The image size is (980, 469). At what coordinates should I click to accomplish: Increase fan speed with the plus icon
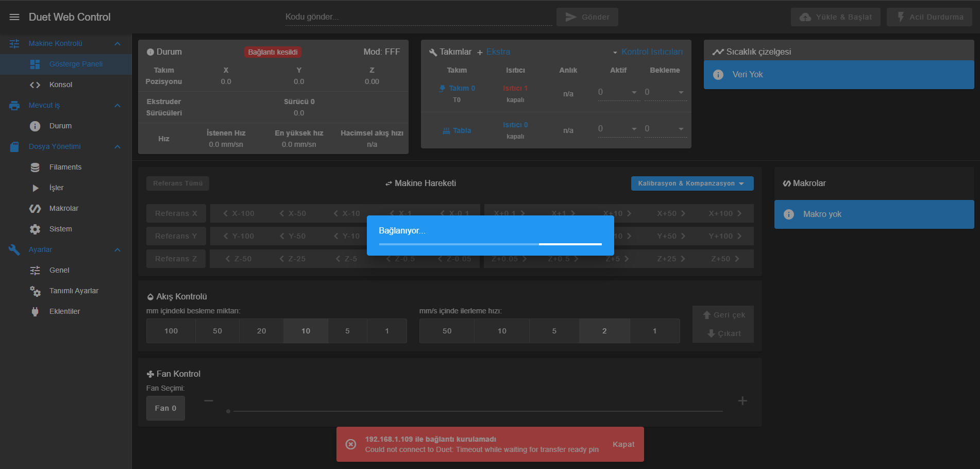click(742, 401)
